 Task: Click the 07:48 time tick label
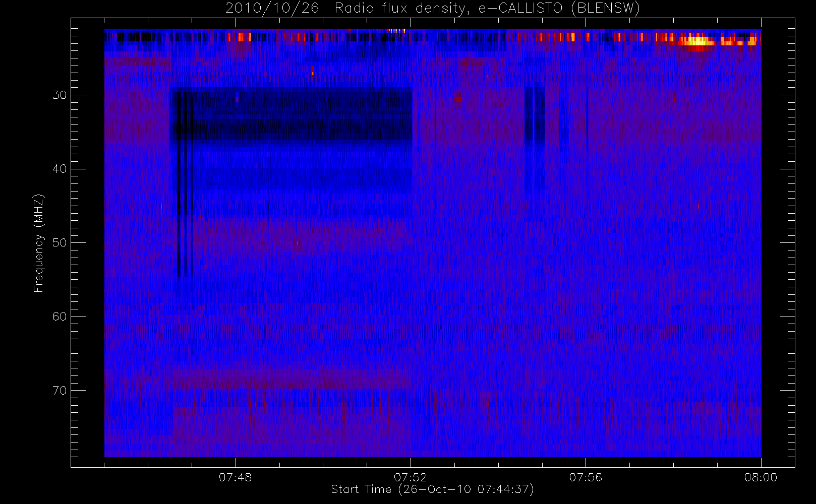pyautogui.click(x=235, y=477)
